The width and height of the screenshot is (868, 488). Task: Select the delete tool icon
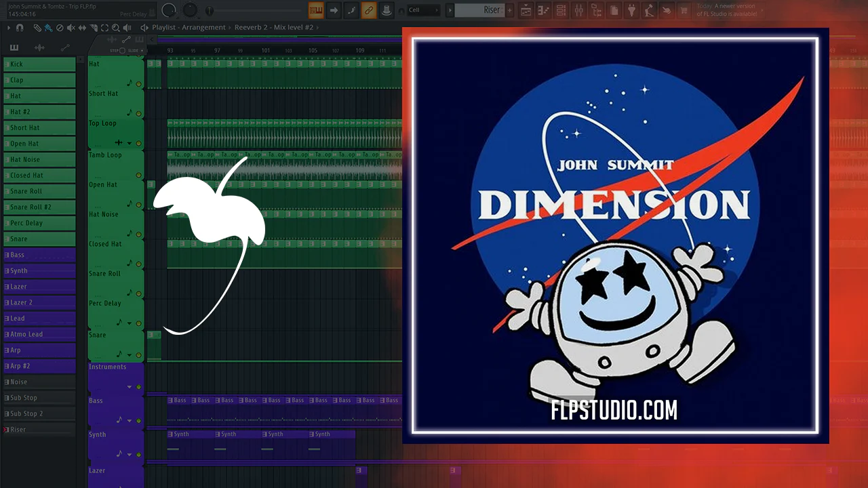[60, 28]
